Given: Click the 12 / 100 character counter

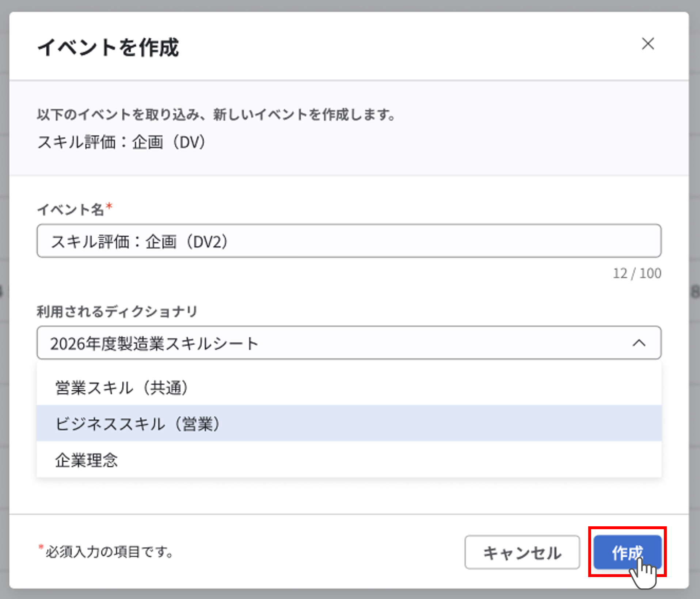Looking at the screenshot, I should coord(637,273).
